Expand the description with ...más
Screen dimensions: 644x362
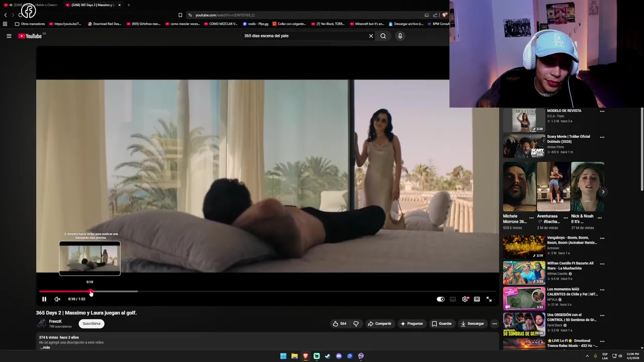(45, 347)
